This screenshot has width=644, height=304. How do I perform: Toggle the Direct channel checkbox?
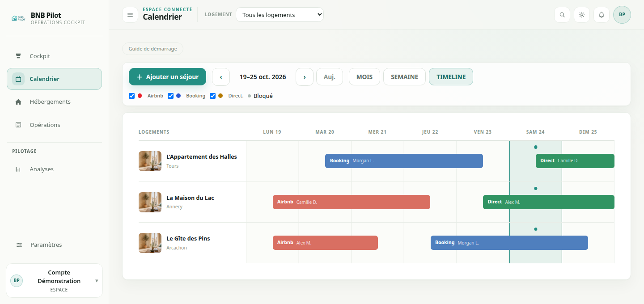[213, 96]
